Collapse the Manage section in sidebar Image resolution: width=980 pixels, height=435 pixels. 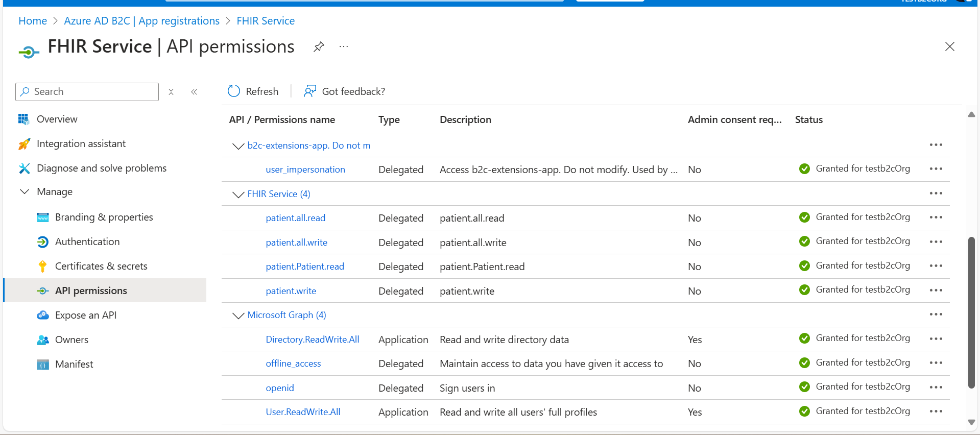click(25, 192)
